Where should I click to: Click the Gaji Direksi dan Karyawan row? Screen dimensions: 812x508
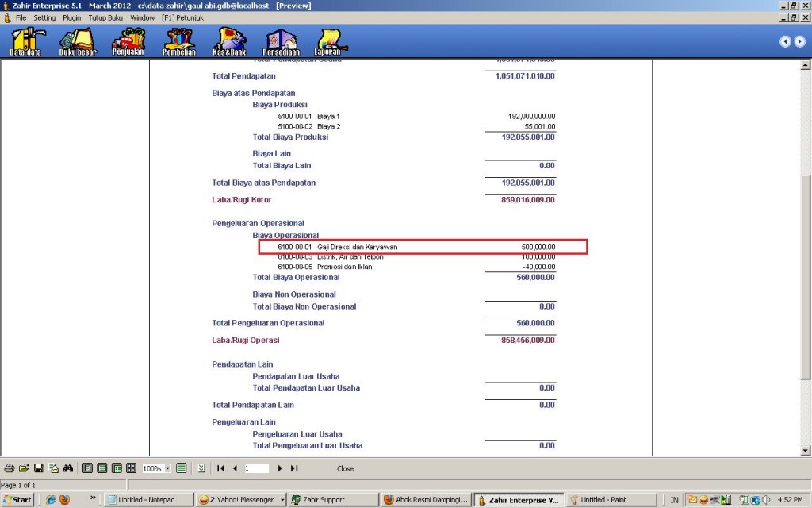423,247
